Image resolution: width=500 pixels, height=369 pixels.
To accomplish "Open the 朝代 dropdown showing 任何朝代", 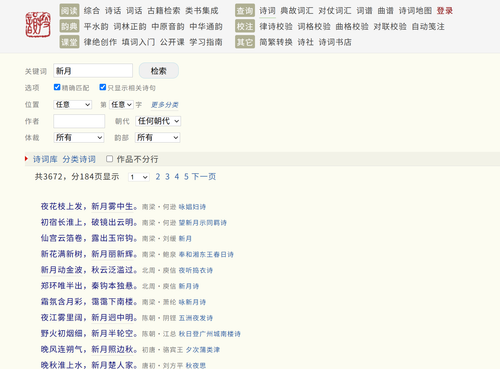I will pos(158,121).
